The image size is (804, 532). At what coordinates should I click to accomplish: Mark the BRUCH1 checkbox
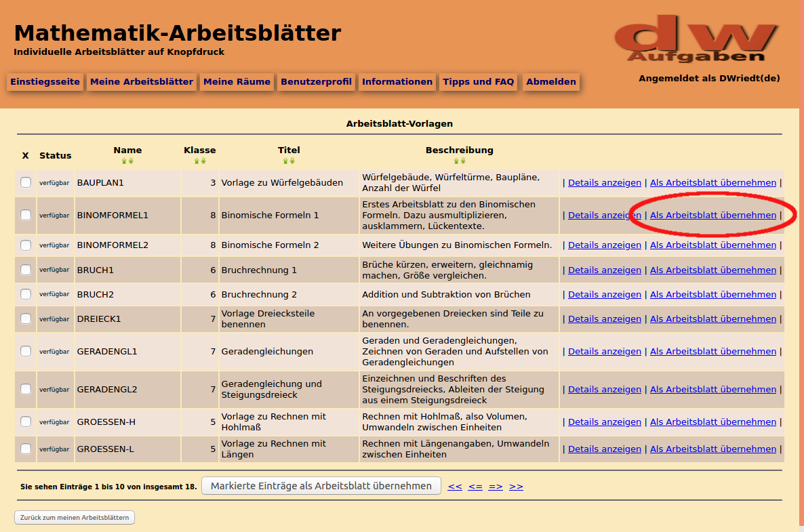point(26,270)
